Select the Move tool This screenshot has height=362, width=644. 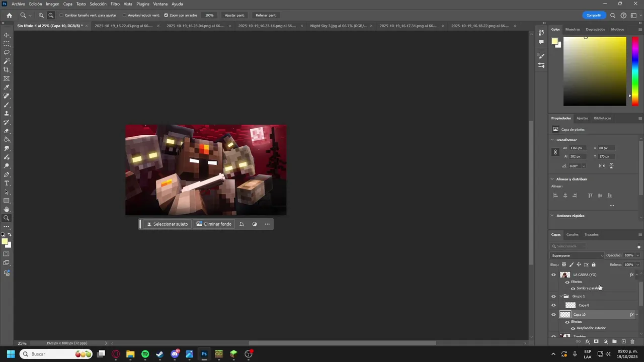pos(7,35)
